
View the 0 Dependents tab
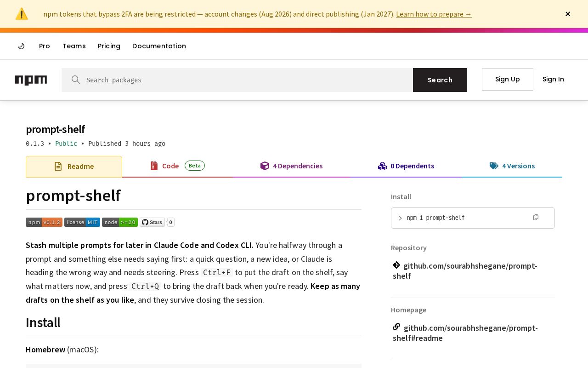click(406, 166)
